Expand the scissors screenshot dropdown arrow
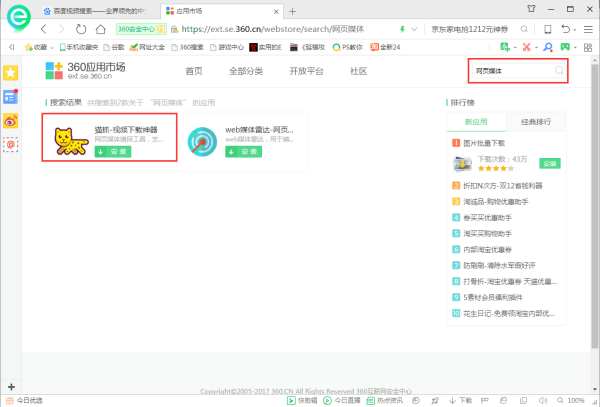 (x=536, y=48)
